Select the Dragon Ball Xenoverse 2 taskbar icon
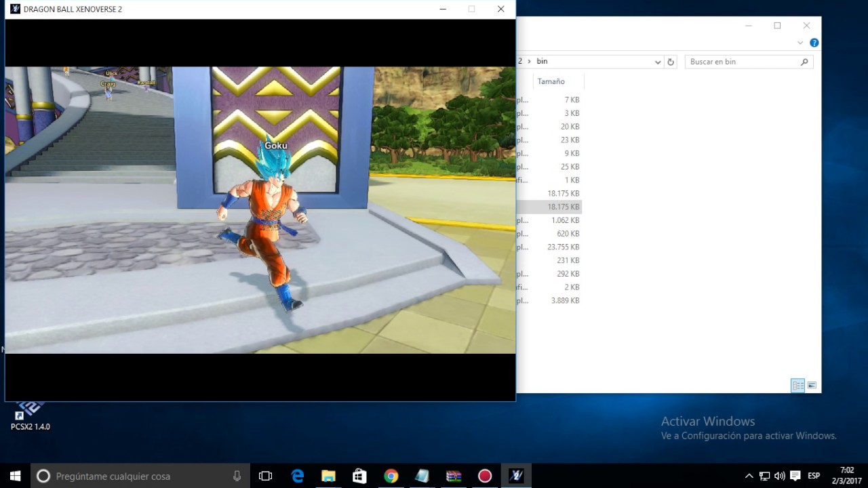868x488 pixels. (x=516, y=476)
